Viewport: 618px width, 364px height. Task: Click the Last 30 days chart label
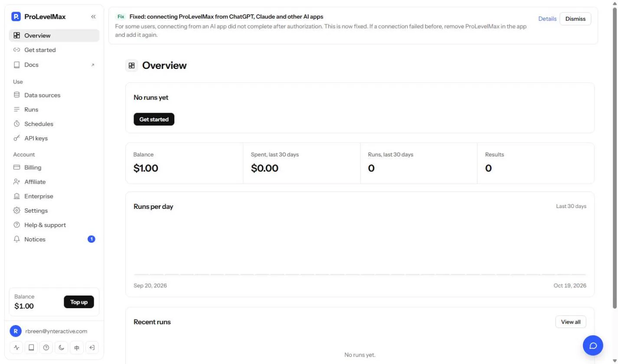click(571, 206)
